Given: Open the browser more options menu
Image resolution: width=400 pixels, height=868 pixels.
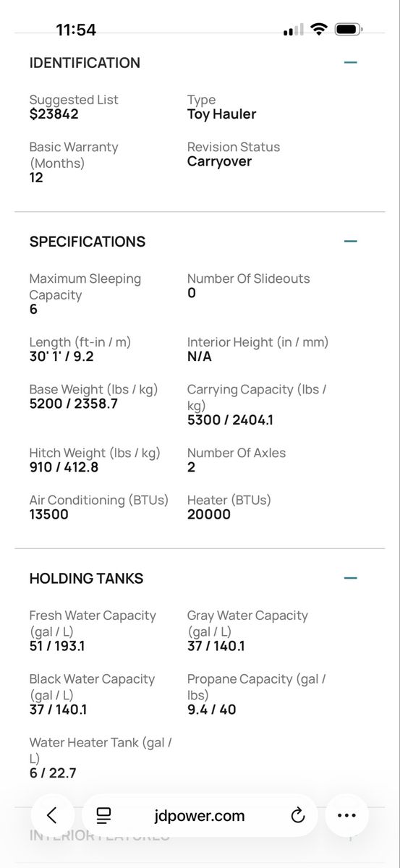Looking at the screenshot, I should pyautogui.click(x=346, y=815).
